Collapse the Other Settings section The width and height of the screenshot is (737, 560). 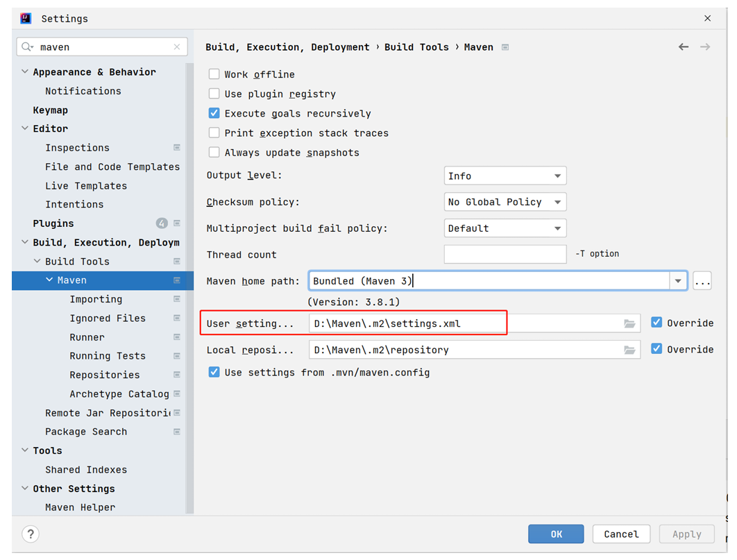25,488
